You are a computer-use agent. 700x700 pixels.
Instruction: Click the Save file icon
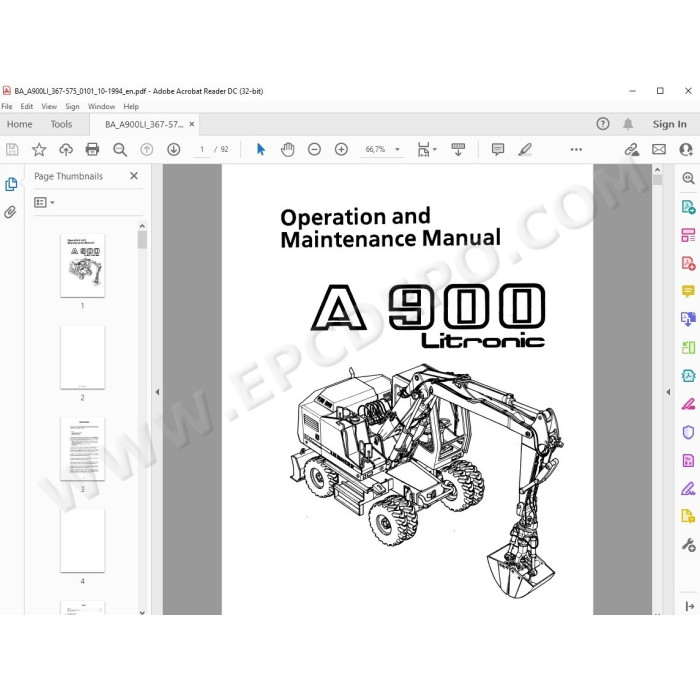pyautogui.click(x=12, y=150)
